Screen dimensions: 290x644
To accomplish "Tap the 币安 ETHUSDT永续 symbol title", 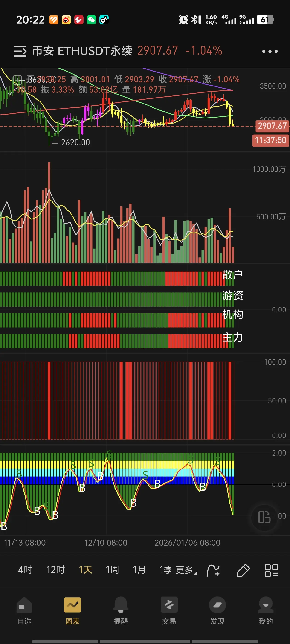I will pyautogui.click(x=82, y=51).
